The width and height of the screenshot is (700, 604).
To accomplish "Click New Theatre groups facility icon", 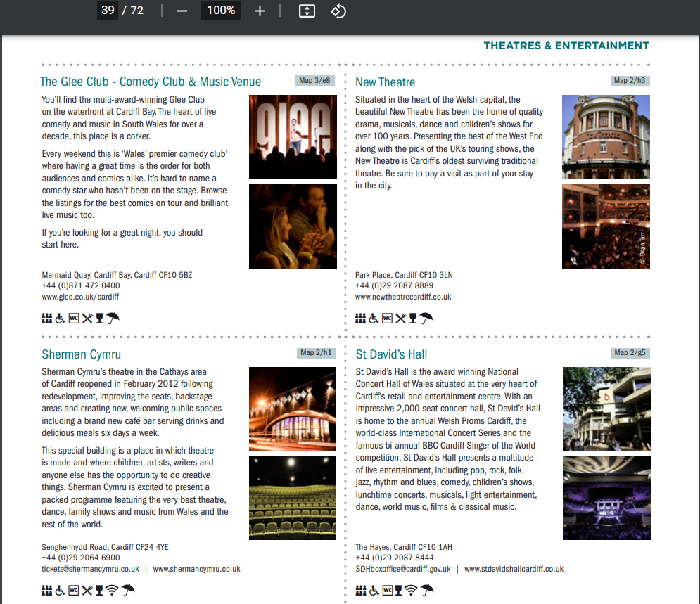I will point(360,318).
